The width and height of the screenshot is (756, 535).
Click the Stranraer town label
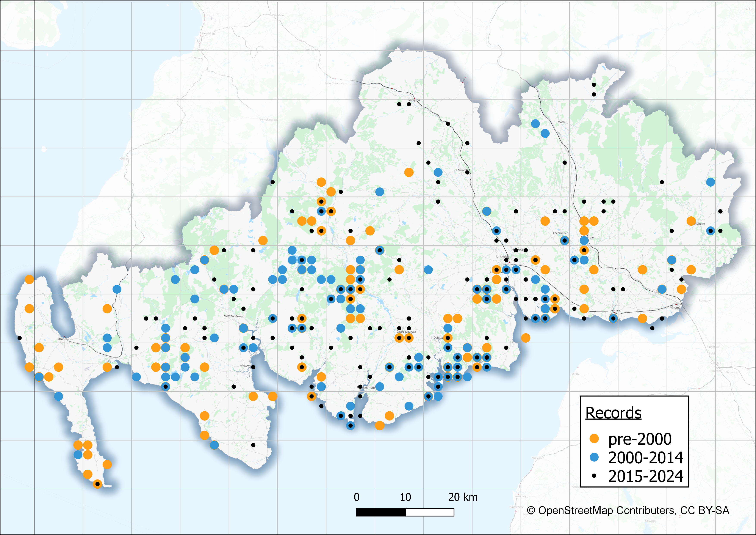pos(64,339)
